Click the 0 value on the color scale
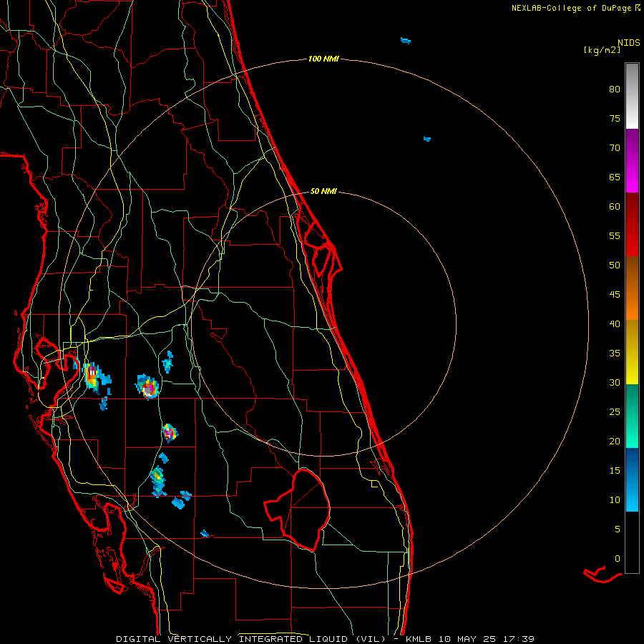The image size is (644, 644). (618, 559)
